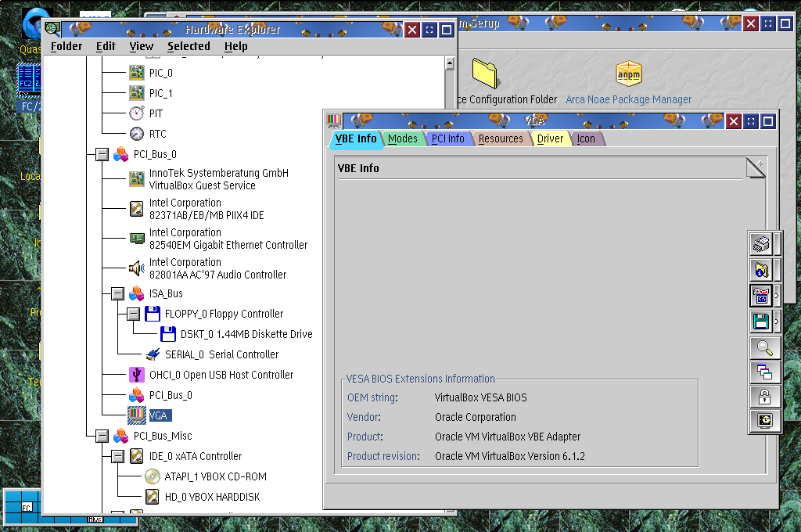The image size is (801, 532).
Task: Click the "Oracle VM VirtualBox VBE Adapter" product value
Action: pos(508,437)
